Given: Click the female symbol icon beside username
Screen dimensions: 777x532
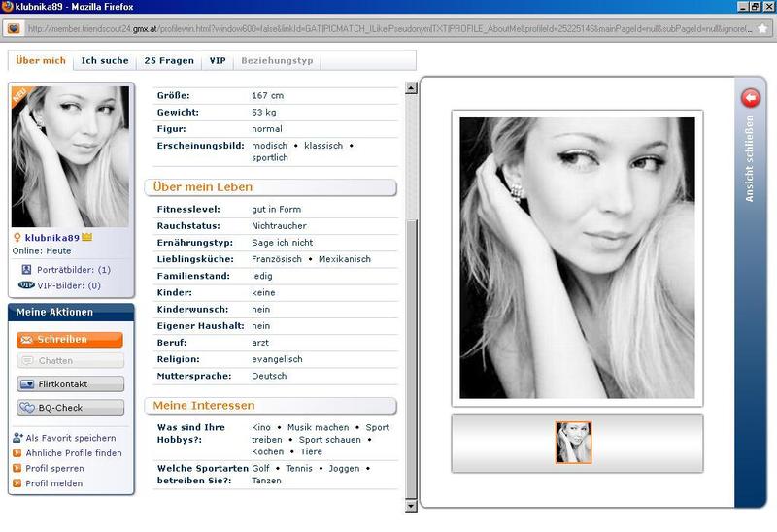Looking at the screenshot, I should 17,236.
